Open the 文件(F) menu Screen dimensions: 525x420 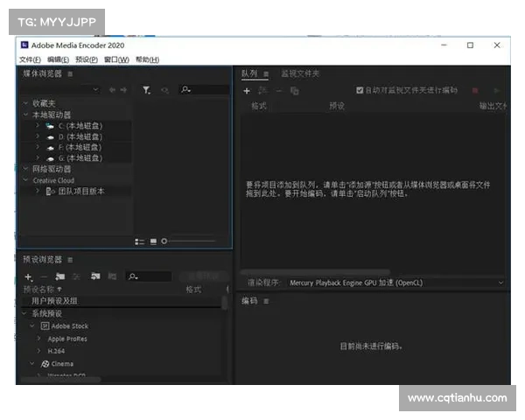[30, 59]
